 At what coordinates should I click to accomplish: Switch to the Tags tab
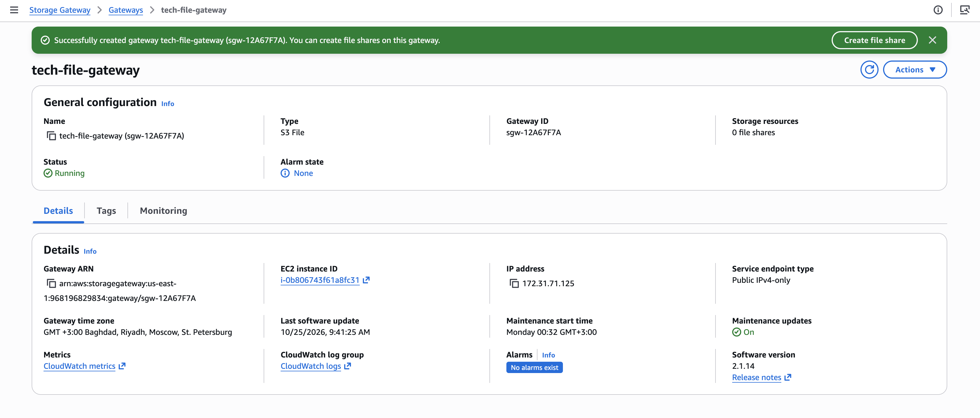[106, 211]
